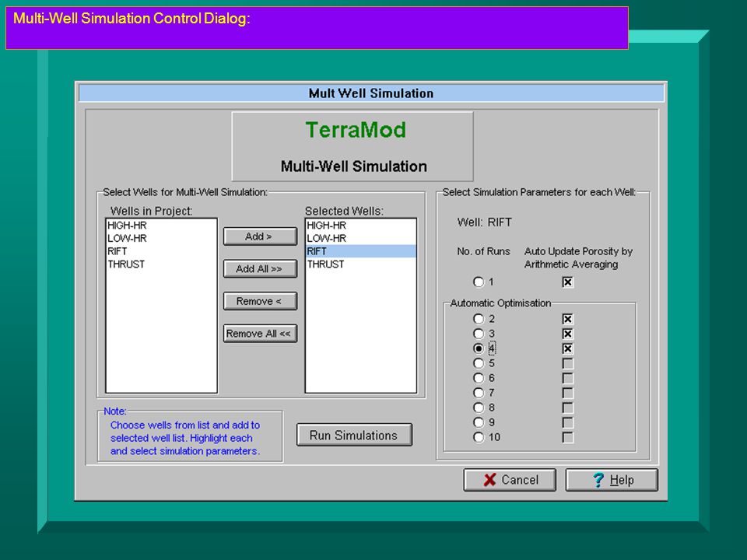Select HIGH-HR in Wells in Project list
Screen dimensions: 747x560
[x=161, y=226]
